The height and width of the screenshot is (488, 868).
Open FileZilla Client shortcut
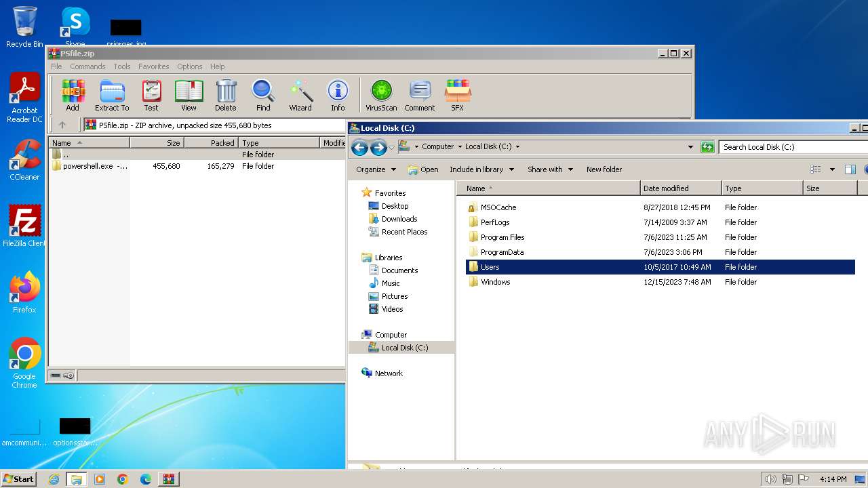tap(24, 226)
